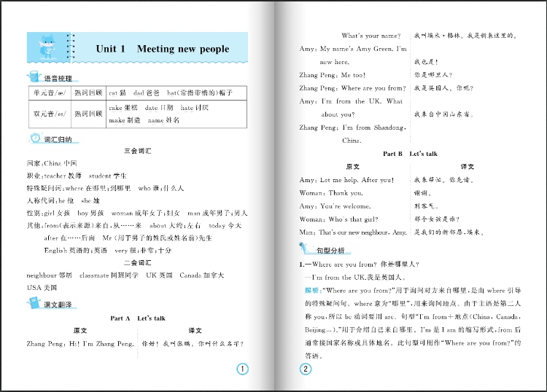The width and height of the screenshot is (547, 392).
Task: Click 'she 她' pronoun entry
Action: (90, 200)
